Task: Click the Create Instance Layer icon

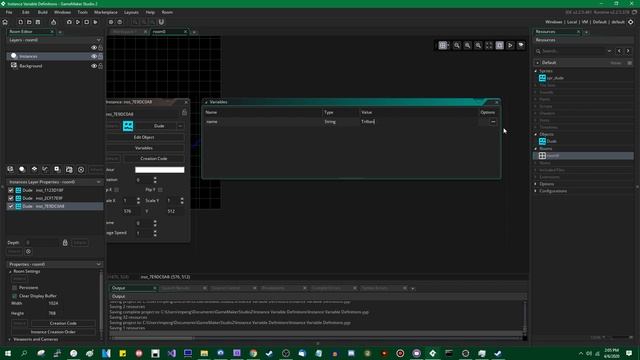Action: [22, 169]
